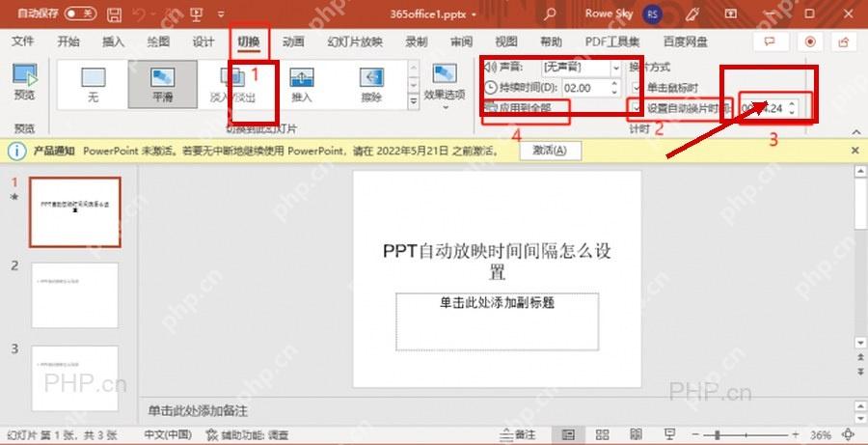868x445 pixels.
Task: Select the 擦除 (Wipe) transition
Action: pos(371,84)
